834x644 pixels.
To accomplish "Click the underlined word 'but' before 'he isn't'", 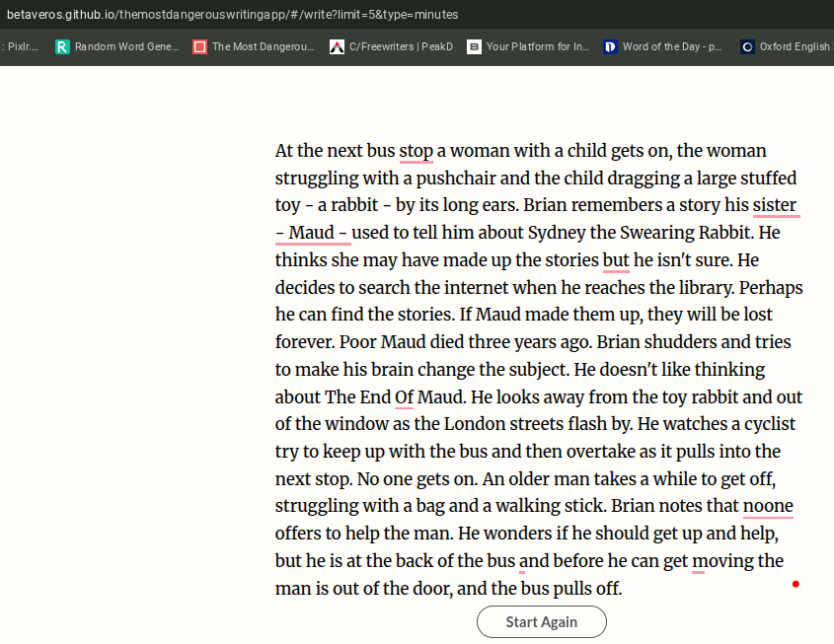I will (616, 260).
